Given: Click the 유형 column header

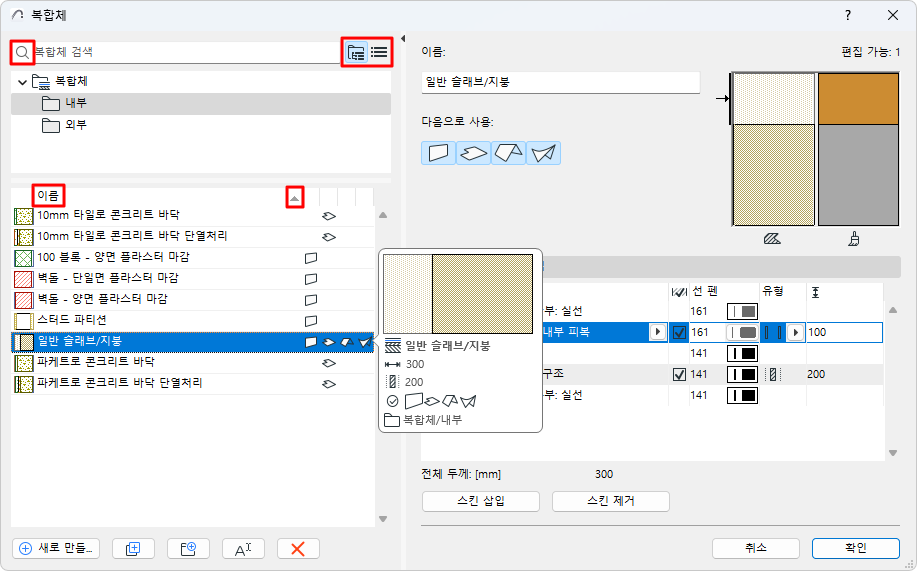Looking at the screenshot, I should pos(773,291).
